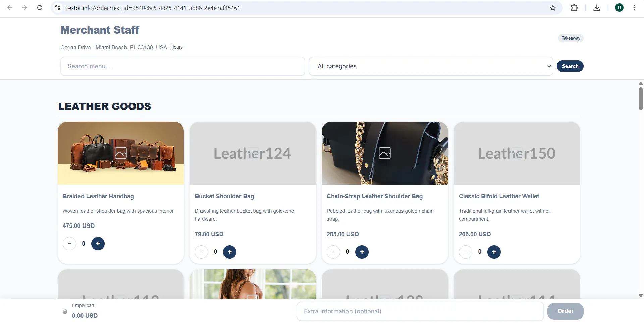Go forward in browser history
644x323 pixels.
pos(24,8)
